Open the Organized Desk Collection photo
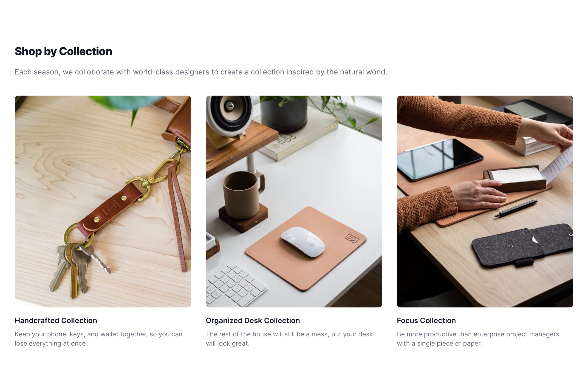The height and width of the screenshot is (392, 588). [x=294, y=201]
